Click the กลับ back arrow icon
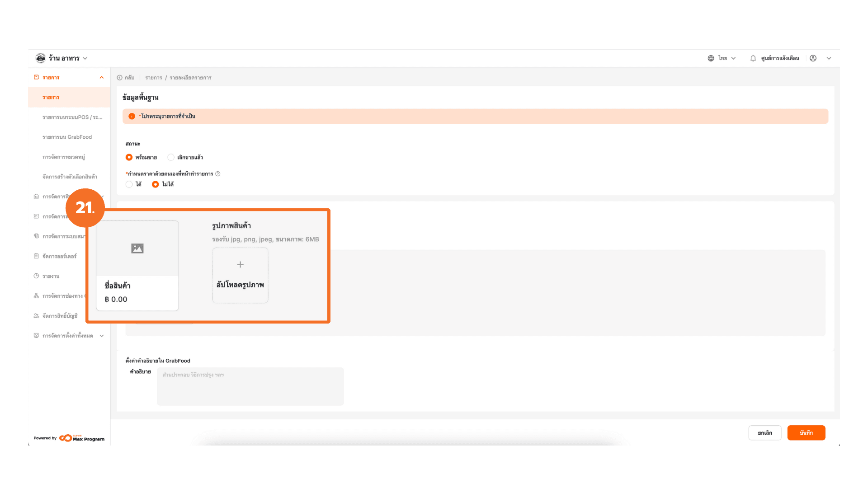This screenshot has height=488, width=868. point(120,78)
